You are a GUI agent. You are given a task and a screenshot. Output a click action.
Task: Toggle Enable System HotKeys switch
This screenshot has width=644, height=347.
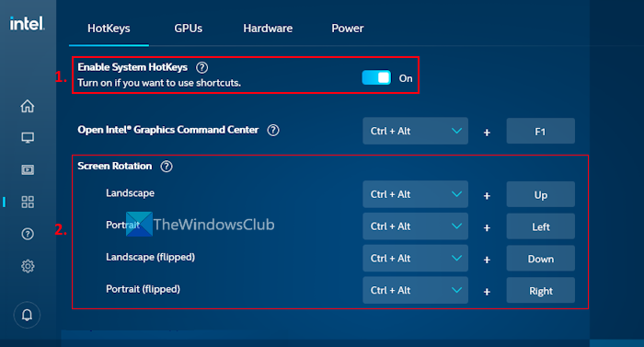pyautogui.click(x=376, y=77)
